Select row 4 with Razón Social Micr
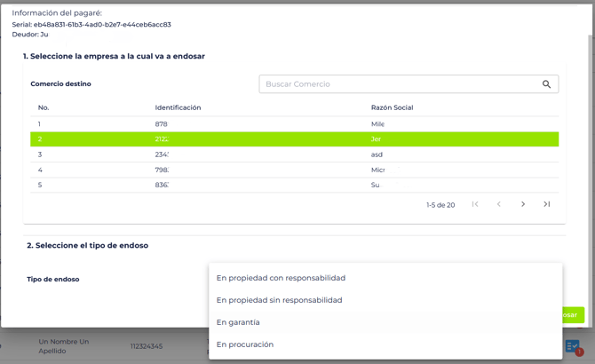The width and height of the screenshot is (595, 364). [294, 170]
